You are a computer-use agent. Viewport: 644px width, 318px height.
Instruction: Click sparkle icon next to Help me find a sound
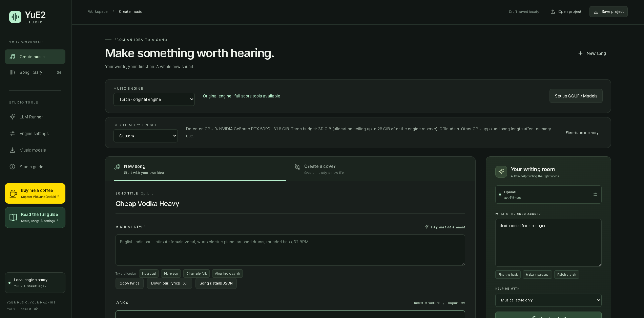point(427,227)
